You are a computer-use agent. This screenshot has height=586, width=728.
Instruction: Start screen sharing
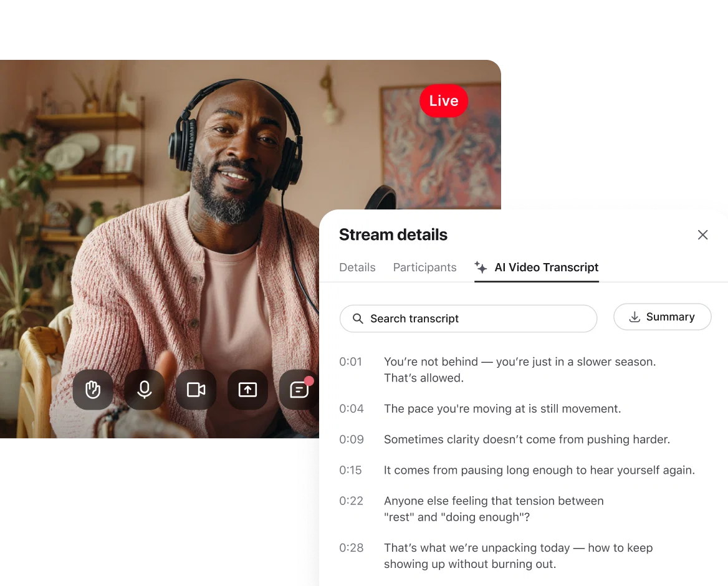(x=247, y=390)
